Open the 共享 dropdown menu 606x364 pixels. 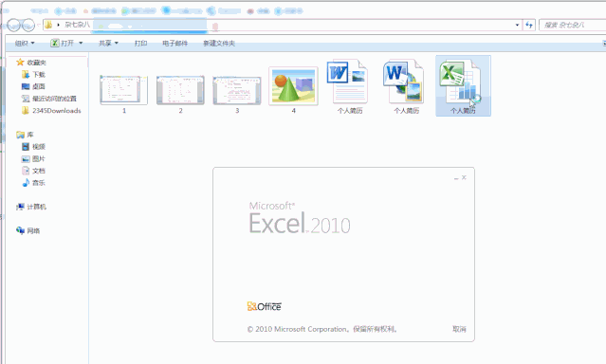pyautogui.click(x=108, y=44)
